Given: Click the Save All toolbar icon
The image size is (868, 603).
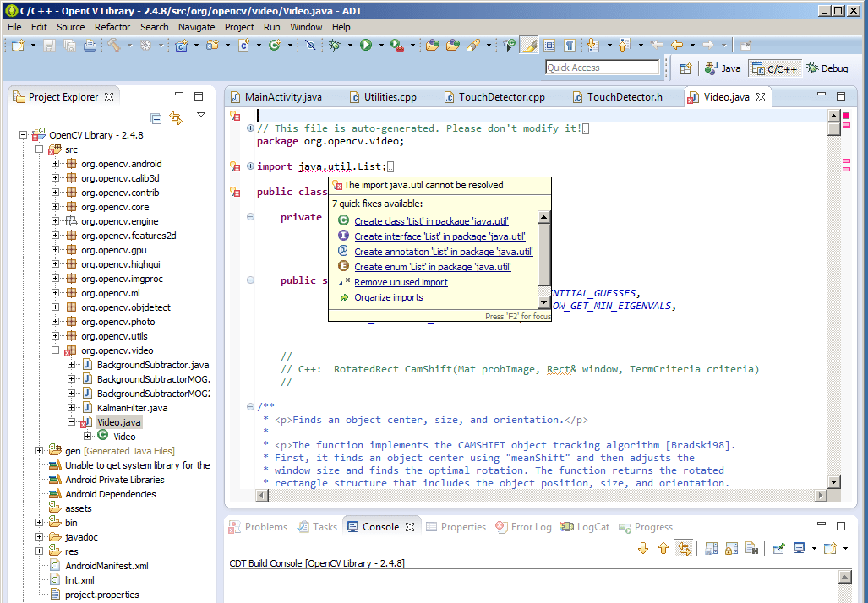Looking at the screenshot, I should pos(68,46).
